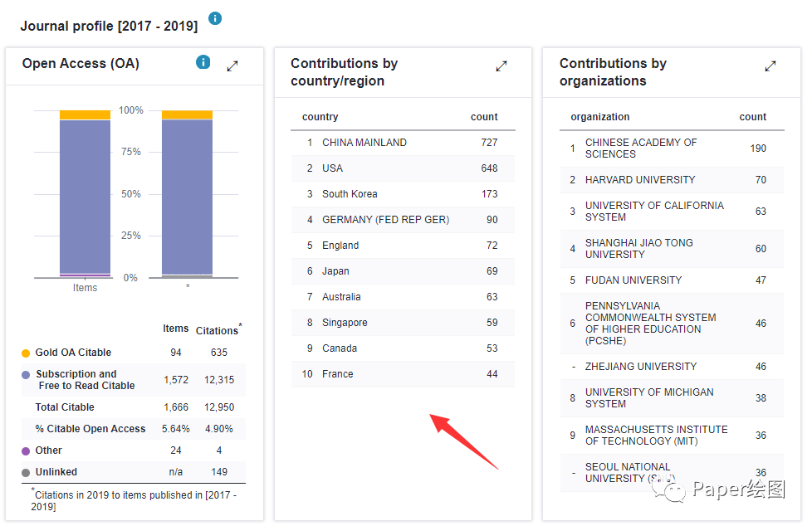Expand Contributions by organizations panel

(x=770, y=66)
